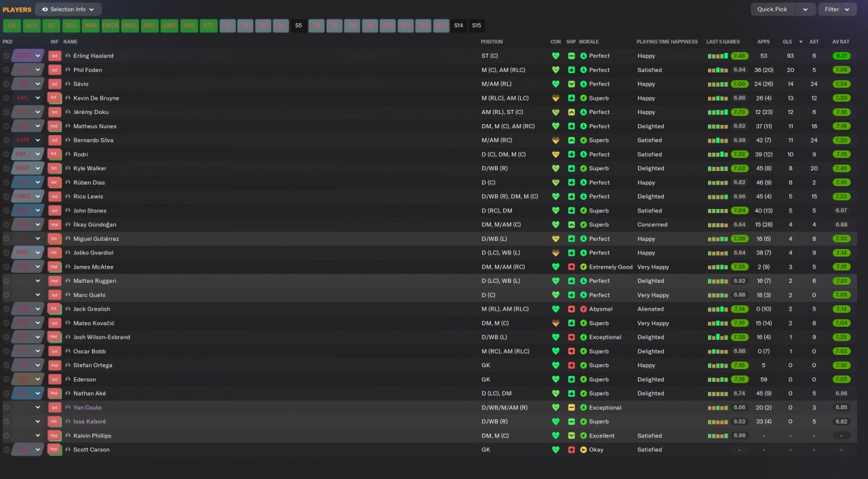The height and width of the screenshot is (479, 868).
Task: Click Sávio's match sharpness icon
Action: coord(572,84)
